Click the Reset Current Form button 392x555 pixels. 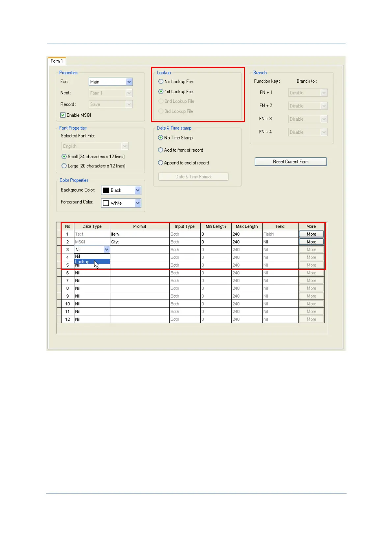(x=291, y=161)
